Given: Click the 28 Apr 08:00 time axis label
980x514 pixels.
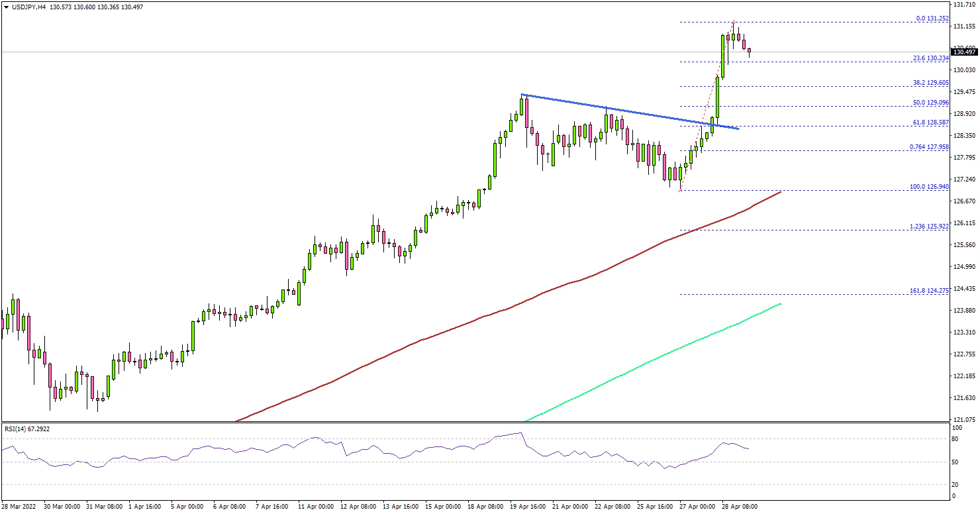Looking at the screenshot, I should click(x=739, y=506).
